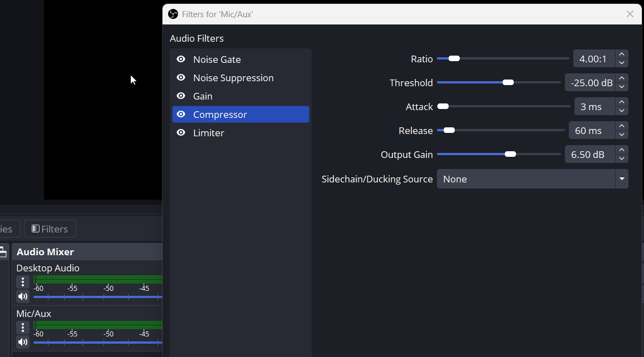Mute Desktop Audio with its speaker icon
Image resolution: width=644 pixels, height=357 pixels.
(x=22, y=296)
